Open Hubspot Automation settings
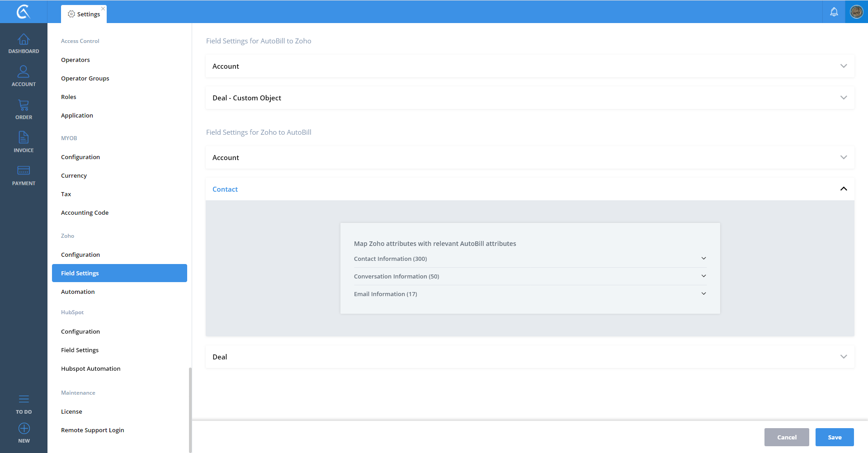Viewport: 868px width, 453px height. click(90, 368)
